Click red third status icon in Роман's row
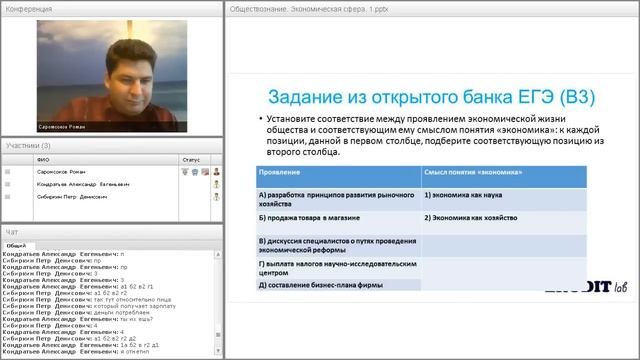This screenshot has width=640, height=360. (205, 172)
